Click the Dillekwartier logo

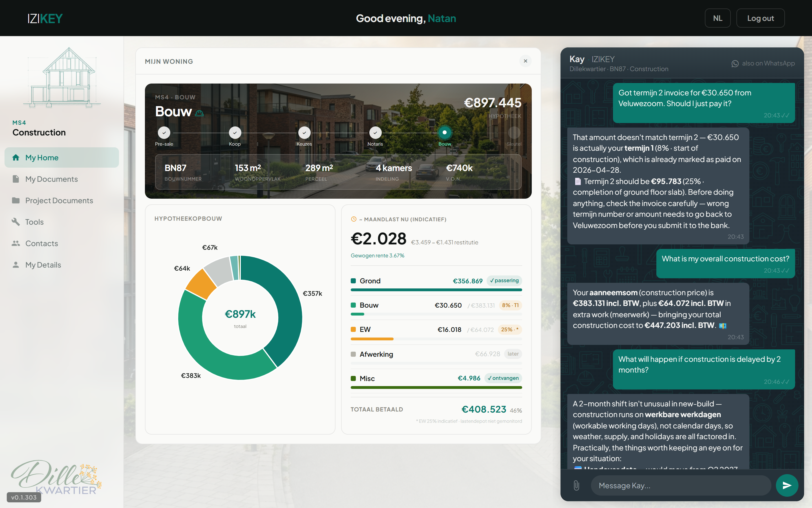[x=56, y=477]
